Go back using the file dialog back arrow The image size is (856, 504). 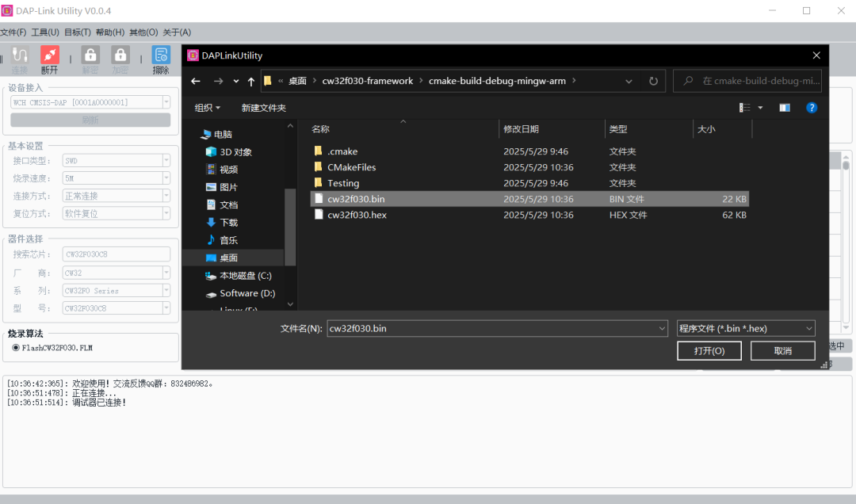click(196, 80)
